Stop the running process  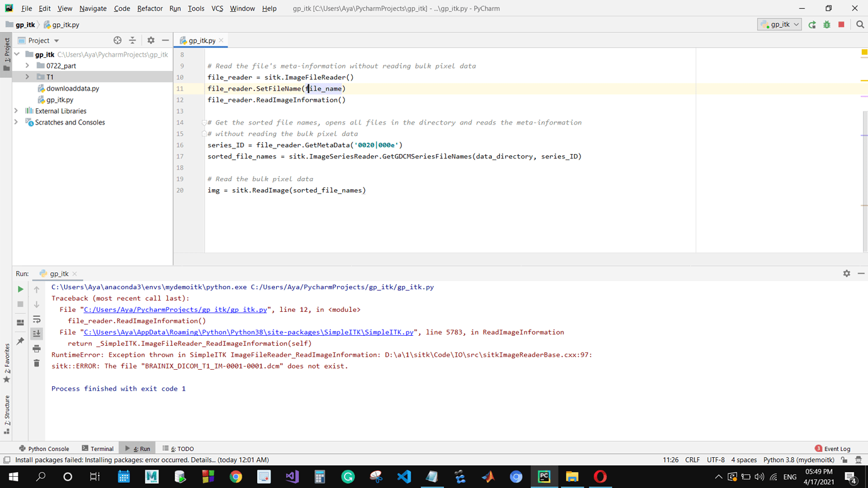coord(842,23)
